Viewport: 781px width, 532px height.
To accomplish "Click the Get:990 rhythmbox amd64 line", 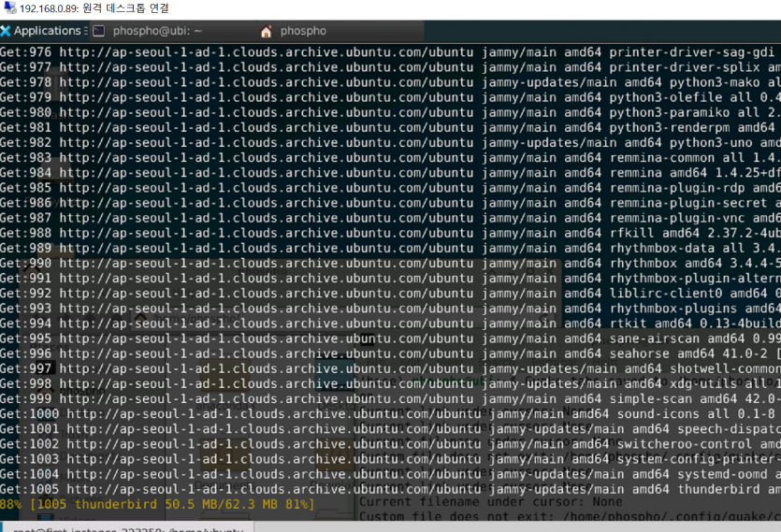I will point(391,263).
